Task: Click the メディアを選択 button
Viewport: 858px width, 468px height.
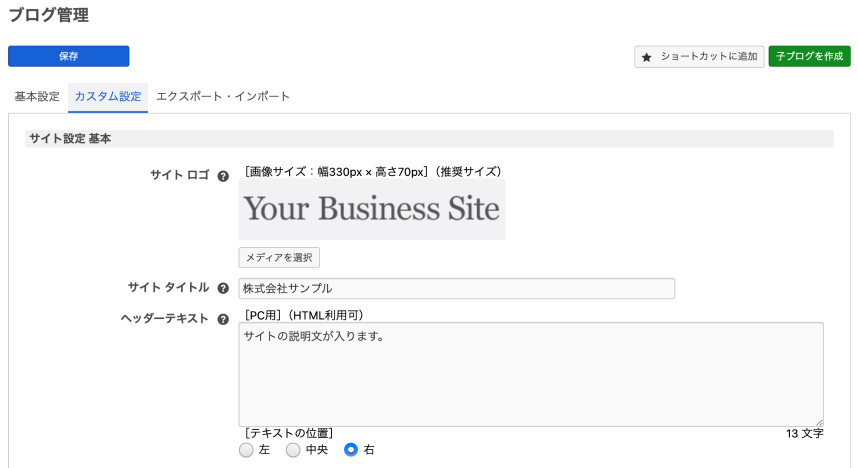Action: [x=279, y=258]
